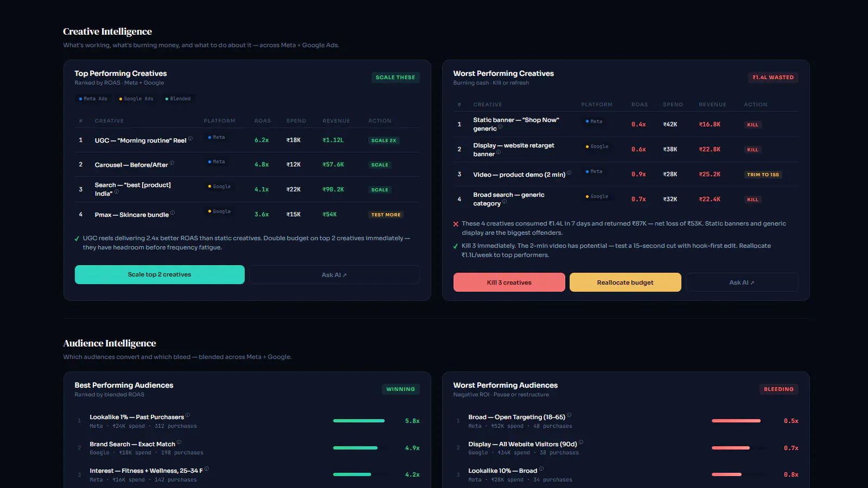Click Best Performing Audiences card title
The image size is (868, 488).
(x=124, y=385)
